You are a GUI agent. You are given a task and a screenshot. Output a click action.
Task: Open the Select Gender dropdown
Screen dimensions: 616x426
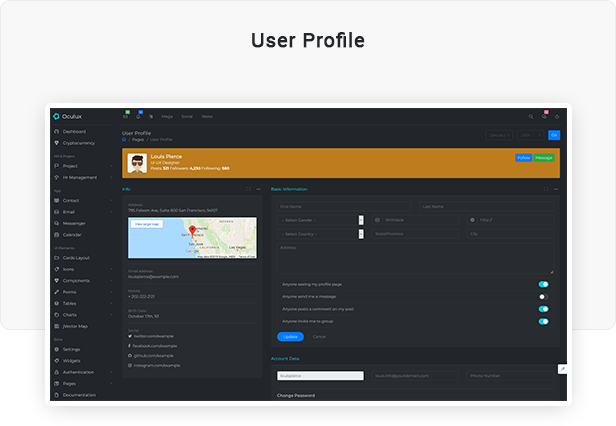pyautogui.click(x=320, y=220)
